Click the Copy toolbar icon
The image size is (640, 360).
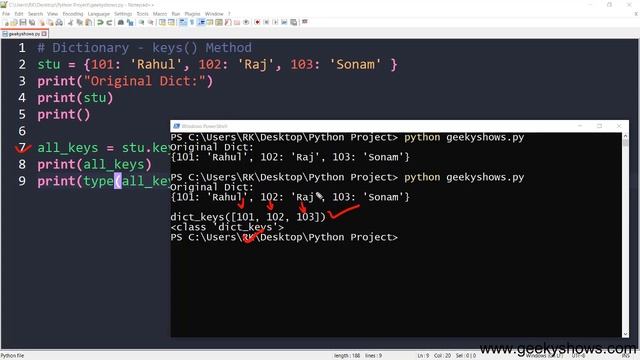[x=80, y=22]
